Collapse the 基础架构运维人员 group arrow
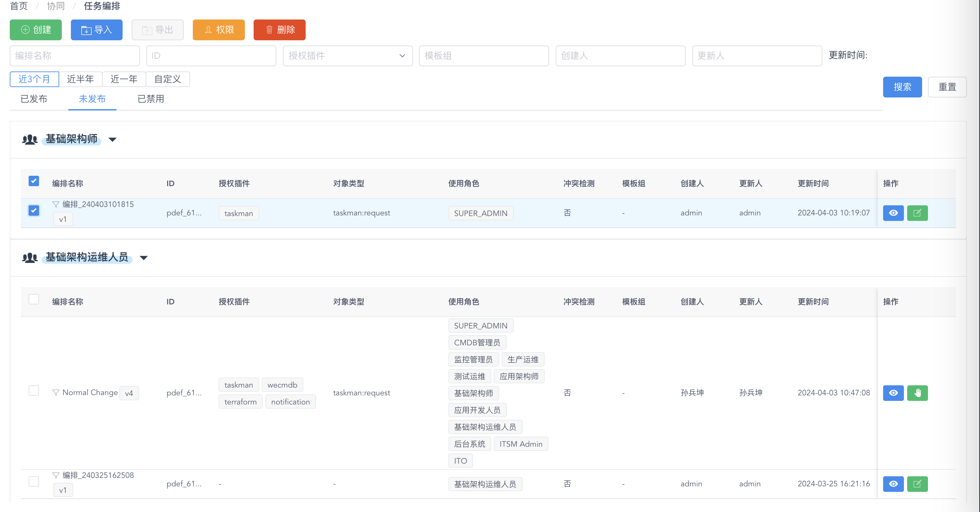Screen dimensions: 980x512 pyautogui.click(x=143, y=258)
